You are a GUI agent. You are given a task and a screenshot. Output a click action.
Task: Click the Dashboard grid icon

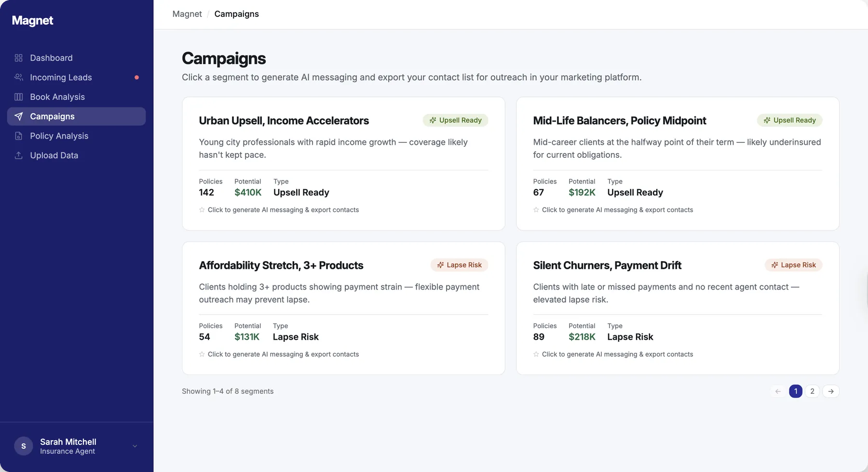(18, 58)
